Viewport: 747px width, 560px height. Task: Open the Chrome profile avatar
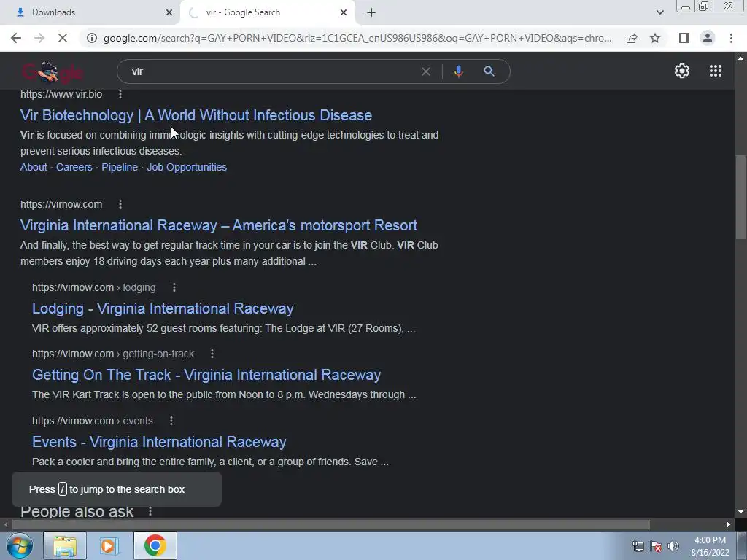pyautogui.click(x=708, y=38)
